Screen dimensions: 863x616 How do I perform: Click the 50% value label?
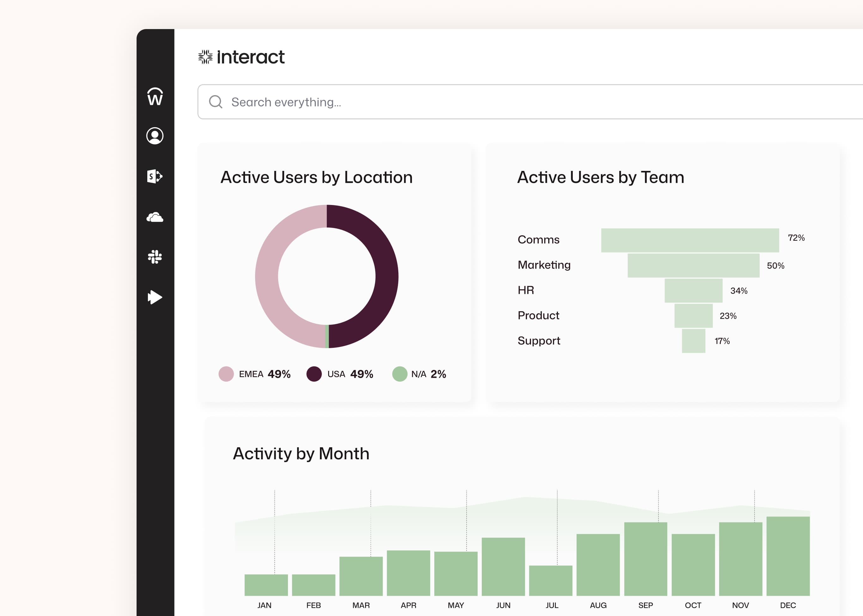click(776, 266)
